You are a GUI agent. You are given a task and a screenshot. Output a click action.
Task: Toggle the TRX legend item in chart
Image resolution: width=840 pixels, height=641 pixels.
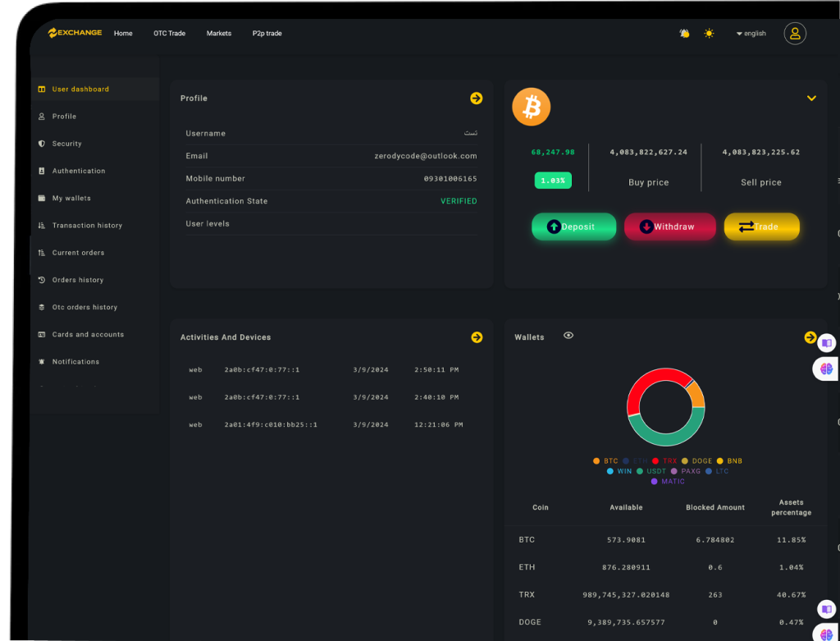[x=664, y=461]
